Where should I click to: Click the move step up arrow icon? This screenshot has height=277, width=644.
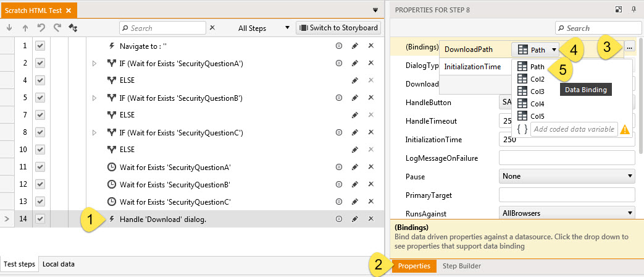tap(25, 28)
